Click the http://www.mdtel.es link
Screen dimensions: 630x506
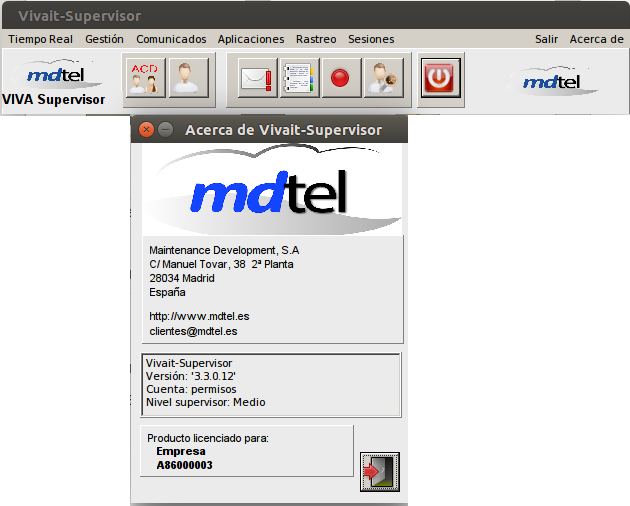199,316
